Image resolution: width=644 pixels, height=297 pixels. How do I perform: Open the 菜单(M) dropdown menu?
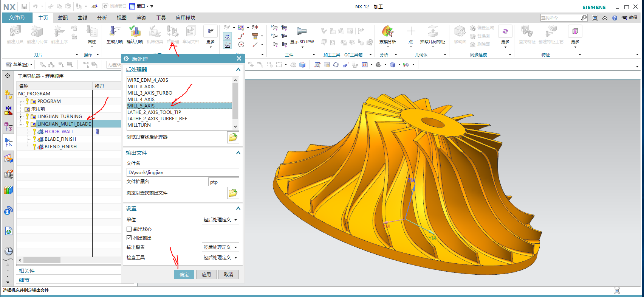(19, 65)
